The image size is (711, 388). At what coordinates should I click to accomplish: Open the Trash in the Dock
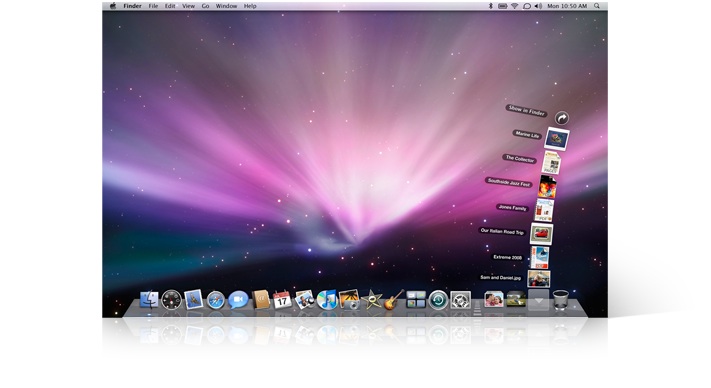click(x=561, y=300)
